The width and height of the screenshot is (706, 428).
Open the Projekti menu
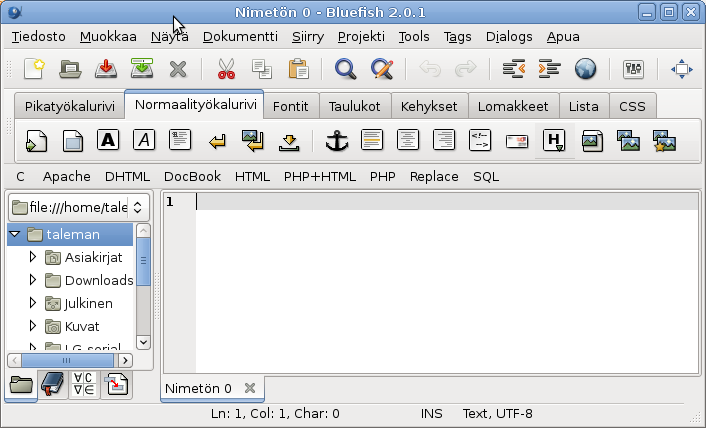point(361,37)
